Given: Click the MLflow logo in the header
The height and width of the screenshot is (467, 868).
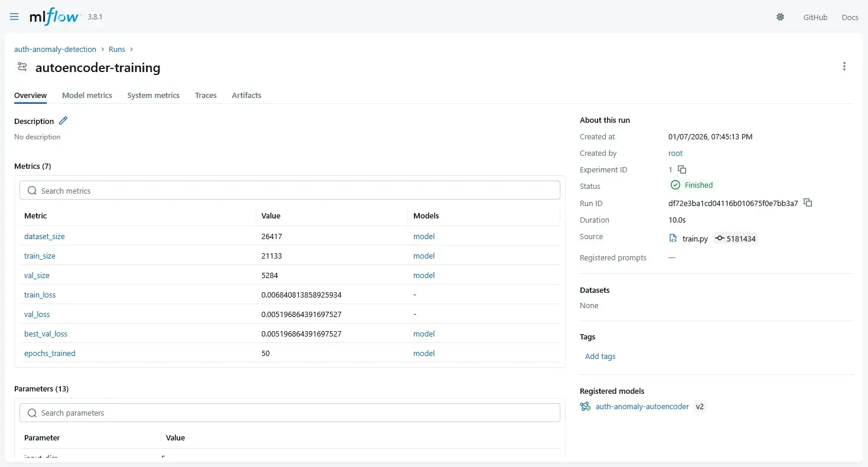Looking at the screenshot, I should 55,17.
